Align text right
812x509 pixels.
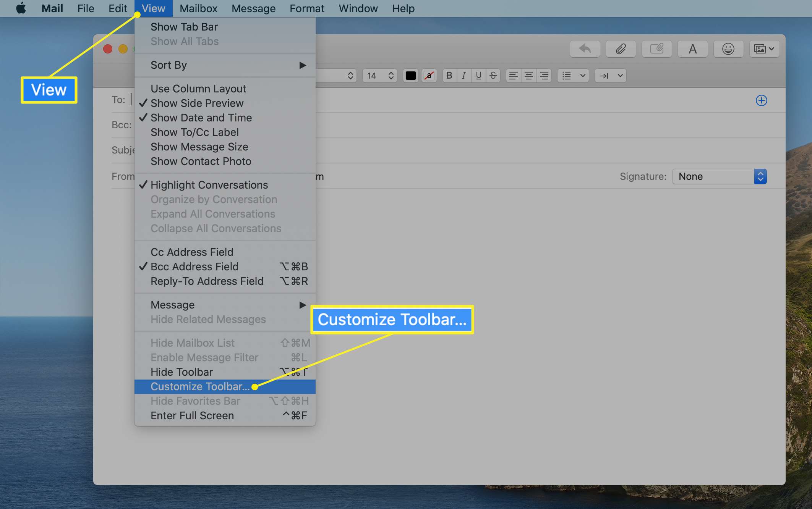[x=544, y=76]
